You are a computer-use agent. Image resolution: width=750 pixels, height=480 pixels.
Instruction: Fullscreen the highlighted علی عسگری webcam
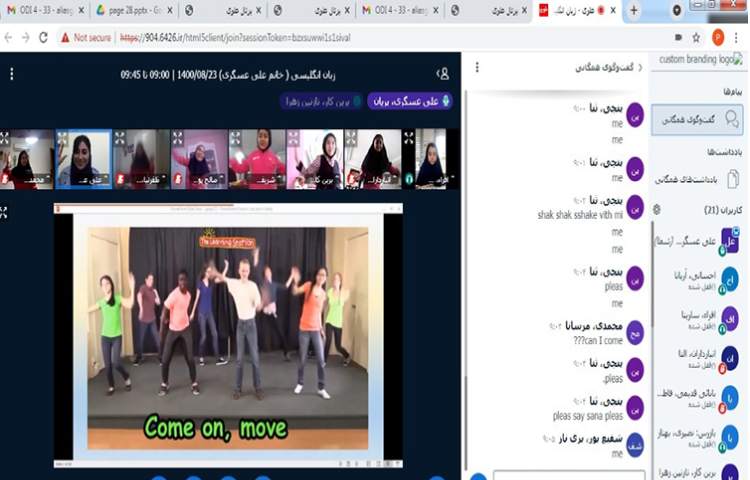tap(62, 139)
